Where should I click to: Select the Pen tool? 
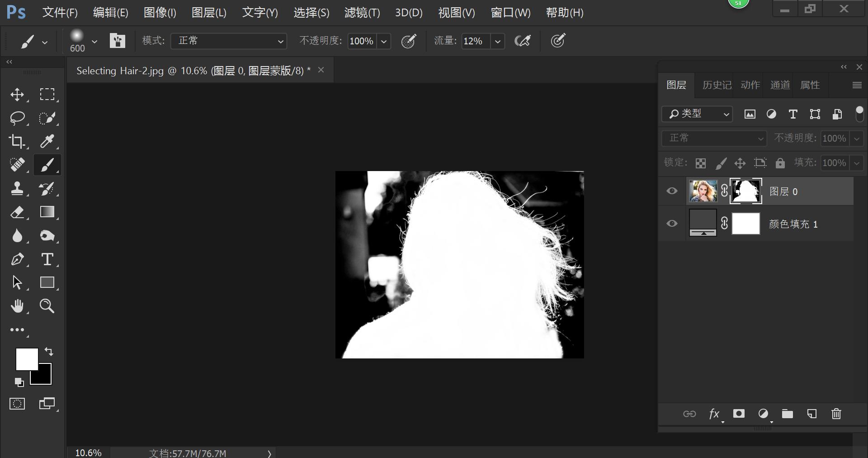18,259
